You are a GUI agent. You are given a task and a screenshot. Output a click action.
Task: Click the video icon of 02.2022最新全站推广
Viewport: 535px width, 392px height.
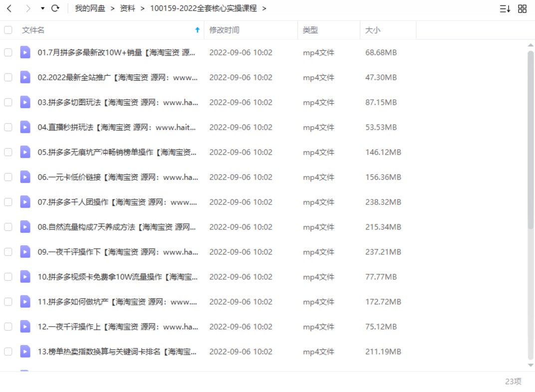coord(25,77)
